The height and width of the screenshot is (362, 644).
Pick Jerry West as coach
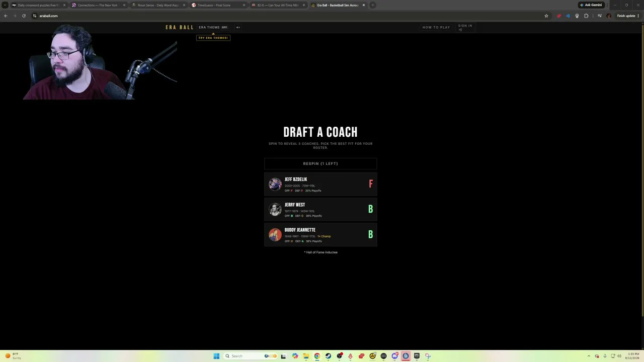[x=320, y=209]
